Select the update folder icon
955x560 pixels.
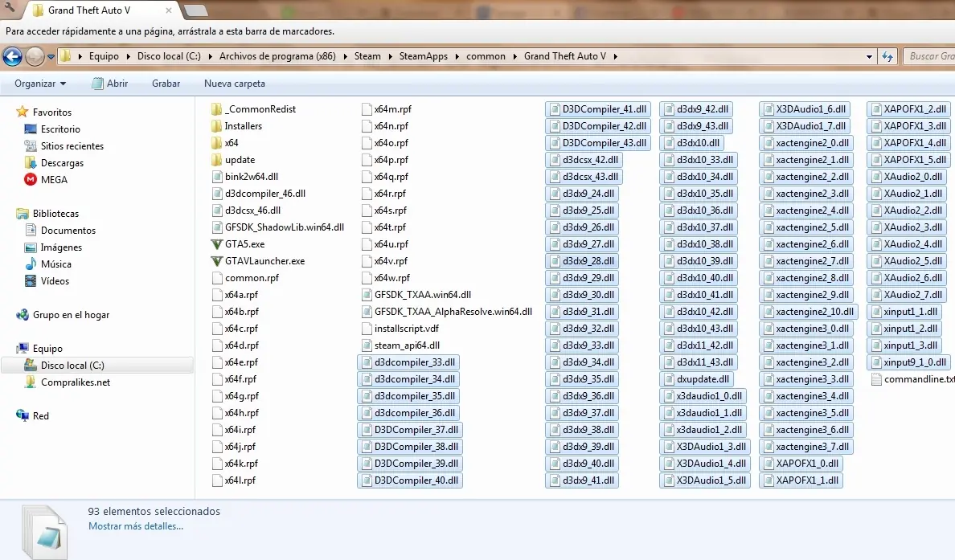216,159
